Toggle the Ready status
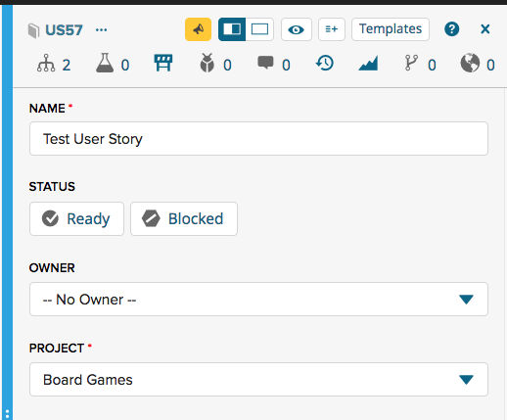The height and width of the screenshot is (420, 507). tap(76, 218)
